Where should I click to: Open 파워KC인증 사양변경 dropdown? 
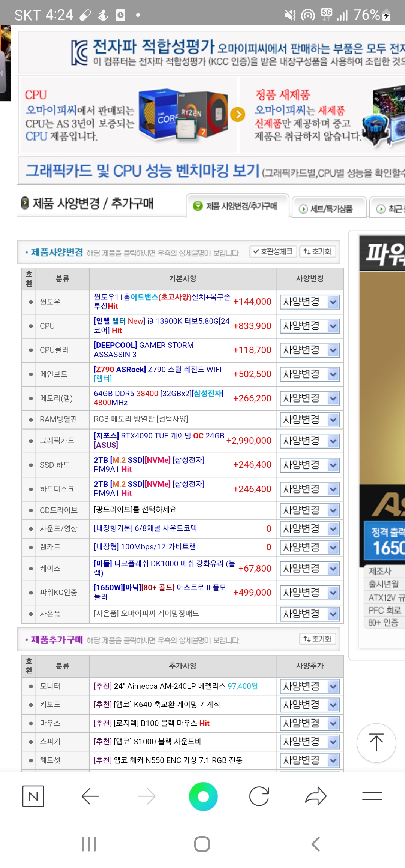[310, 593]
